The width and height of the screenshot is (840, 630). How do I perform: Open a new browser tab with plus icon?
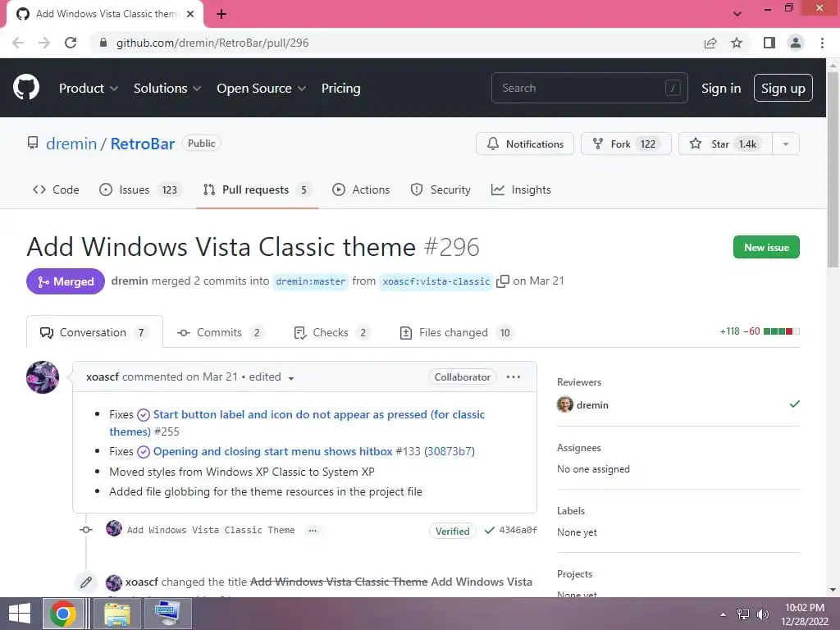[x=221, y=14]
